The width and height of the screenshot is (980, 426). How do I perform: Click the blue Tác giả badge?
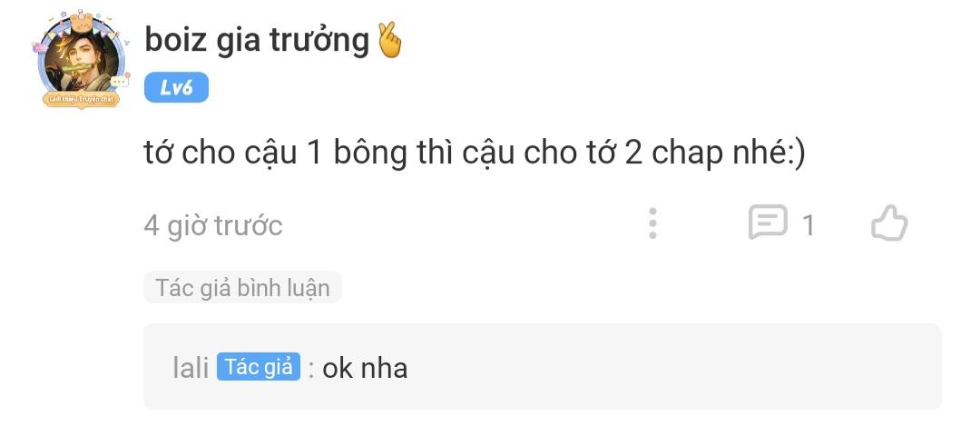coord(259,367)
